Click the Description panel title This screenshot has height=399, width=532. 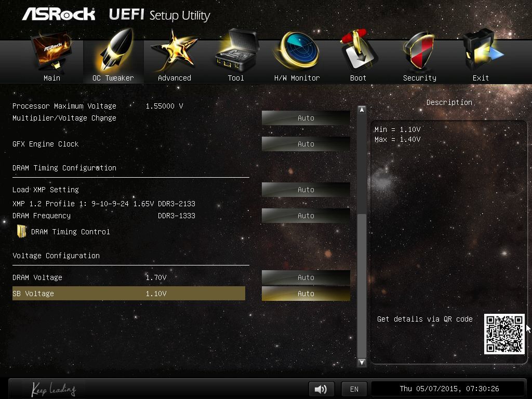point(449,102)
